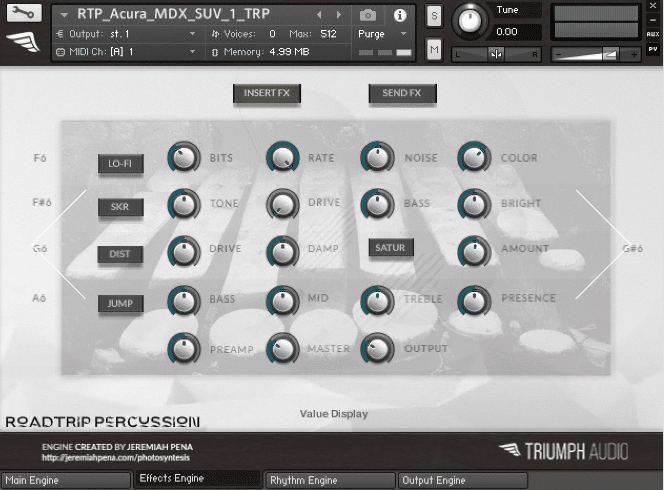
Task: Click the OUTPUT knob
Action: pyautogui.click(x=377, y=349)
